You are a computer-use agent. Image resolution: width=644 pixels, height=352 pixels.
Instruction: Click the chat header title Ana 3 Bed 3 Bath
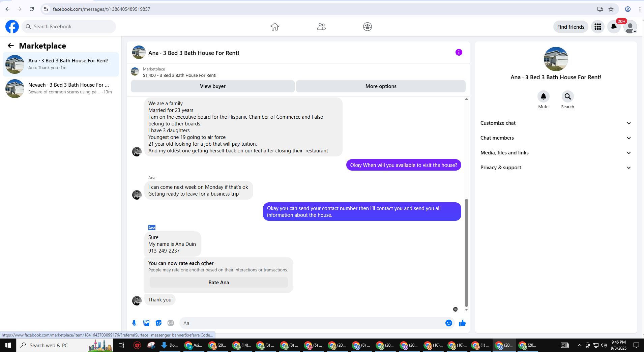click(194, 53)
